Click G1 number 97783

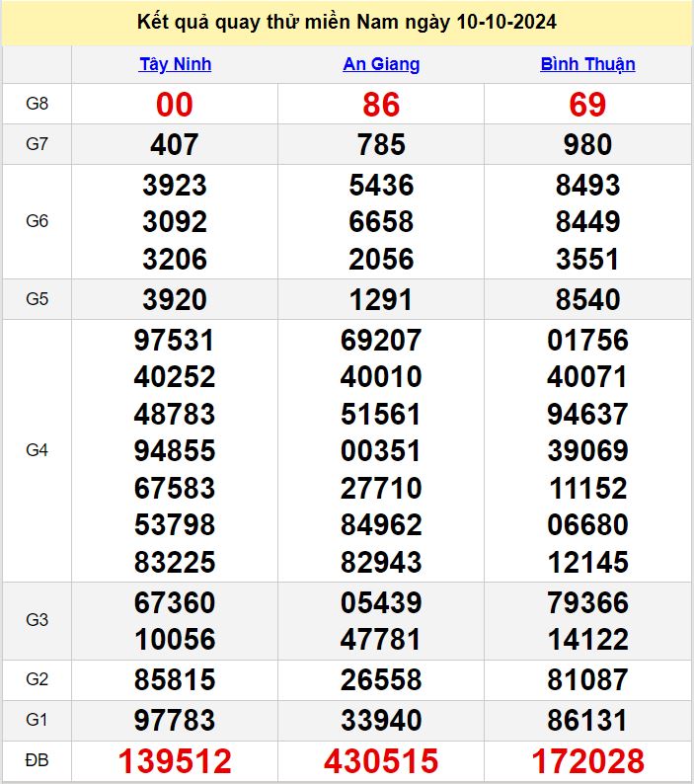click(x=175, y=721)
